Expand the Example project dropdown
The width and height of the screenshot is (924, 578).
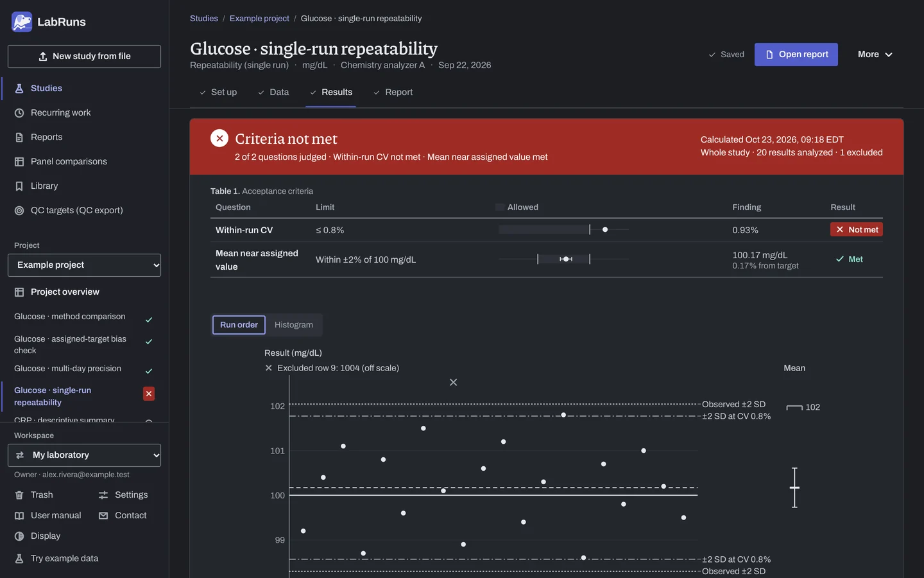[x=84, y=265]
